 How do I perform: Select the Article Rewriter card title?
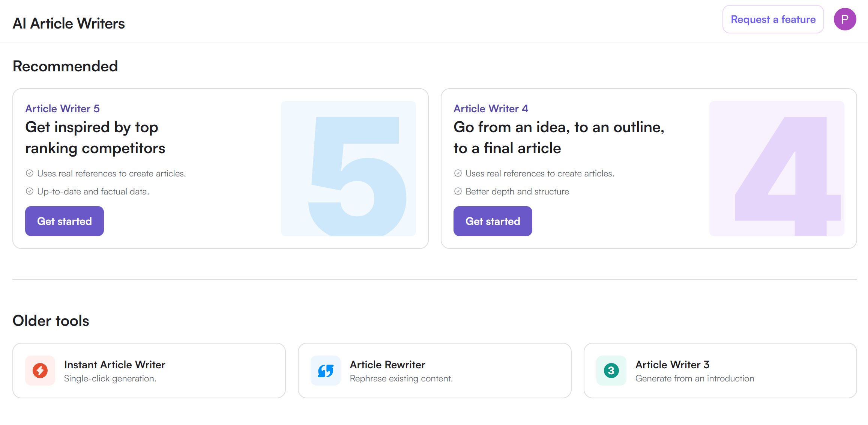click(x=387, y=365)
